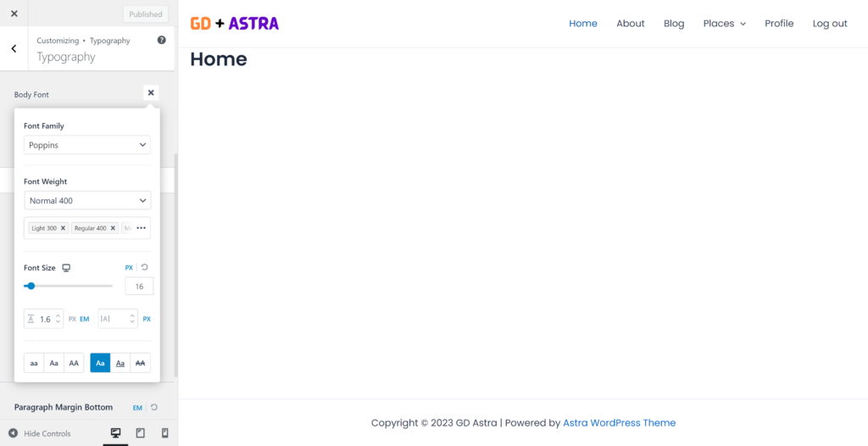Switch to tablet preview device

pyautogui.click(x=141, y=433)
